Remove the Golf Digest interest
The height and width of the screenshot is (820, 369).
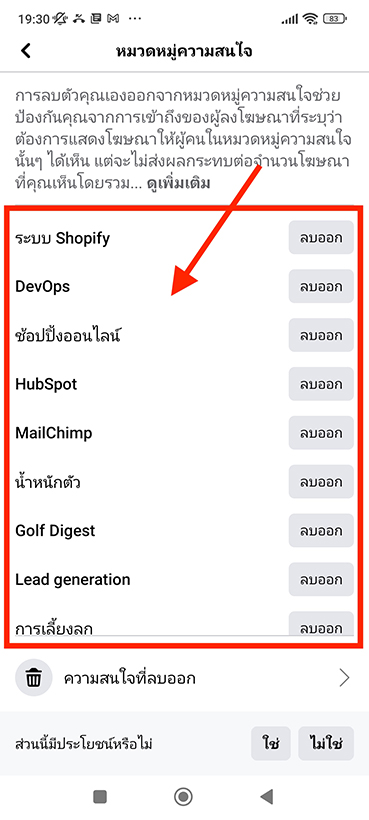[x=321, y=530]
